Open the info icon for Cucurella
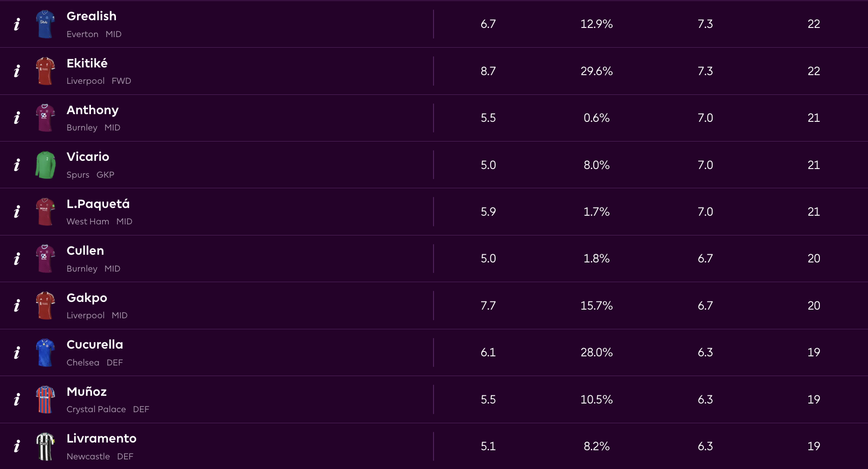 17,352
